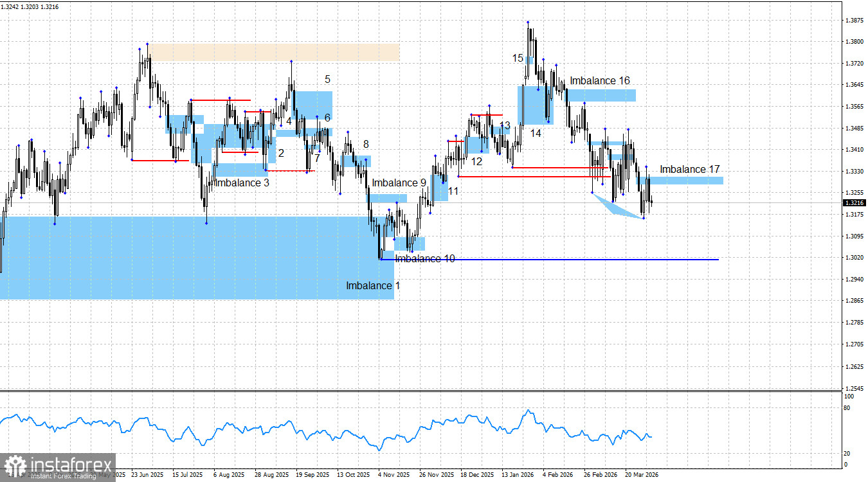Select the Imbalance 3 text label

point(241,183)
